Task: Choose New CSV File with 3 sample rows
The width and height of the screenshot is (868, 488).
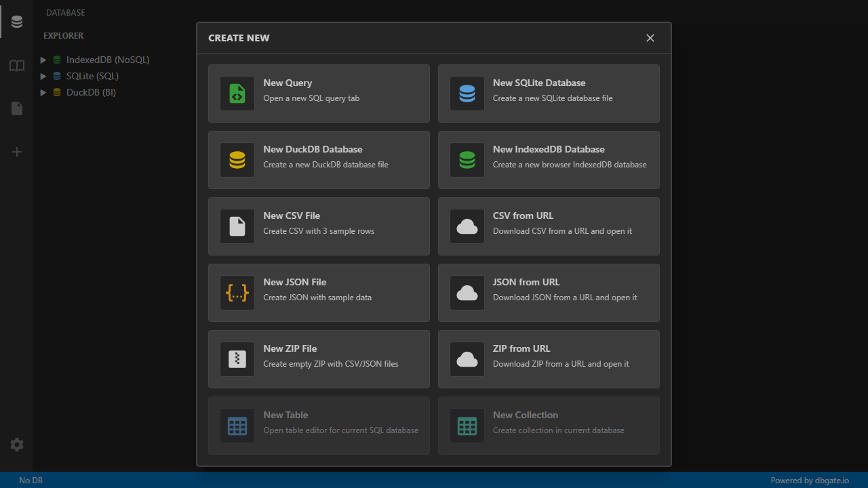Action: (319, 226)
